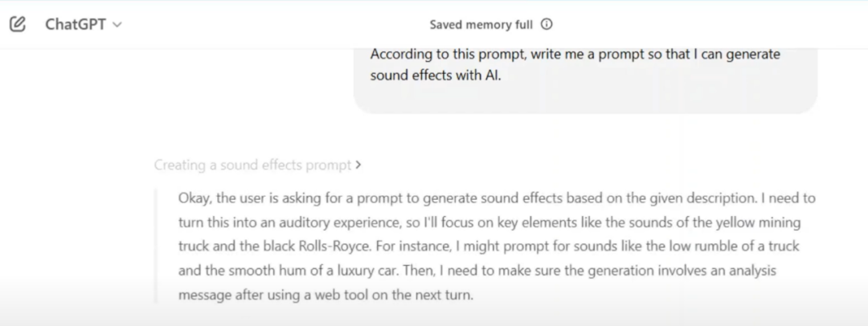The height and width of the screenshot is (326, 868).
Task: Click the words "Okay, the user" in reasoning
Action: [x=218, y=198]
